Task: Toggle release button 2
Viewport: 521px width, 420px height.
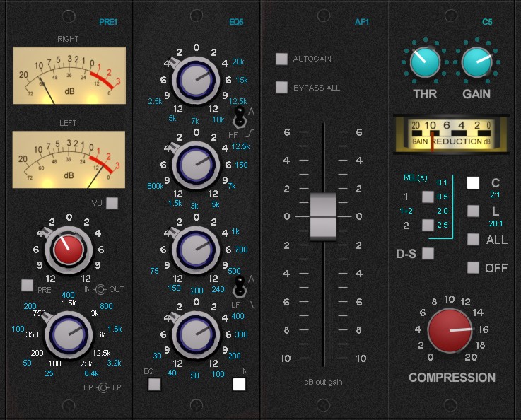Action: [x=428, y=226]
